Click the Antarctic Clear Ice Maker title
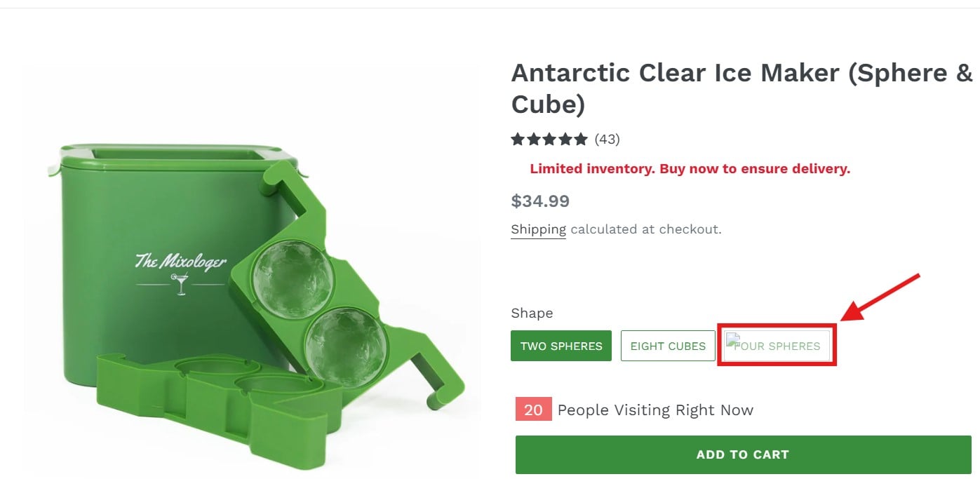This screenshot has width=980, height=479. click(741, 88)
